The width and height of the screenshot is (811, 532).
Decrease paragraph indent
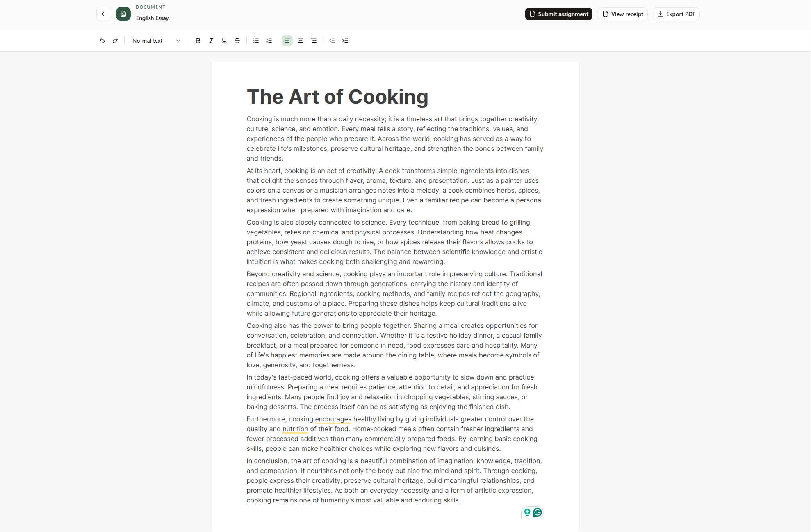coord(332,41)
